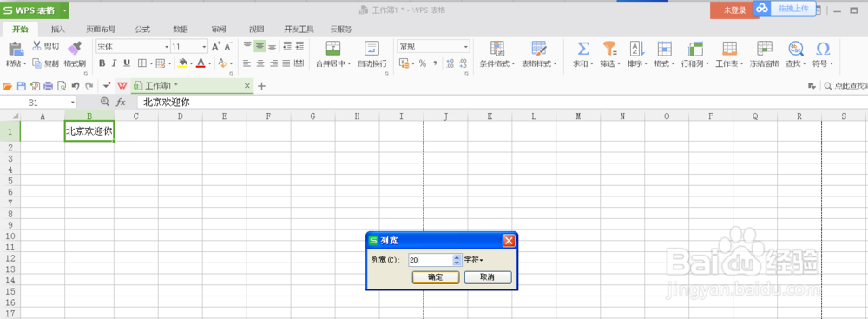868x319 pixels.
Task: Expand the Name Box dropdown for B1
Action: pyautogui.click(x=73, y=102)
